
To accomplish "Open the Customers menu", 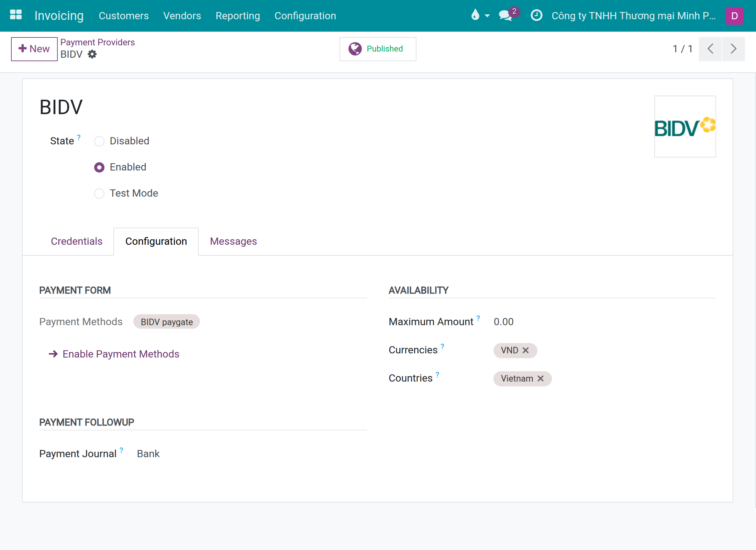I will point(124,16).
